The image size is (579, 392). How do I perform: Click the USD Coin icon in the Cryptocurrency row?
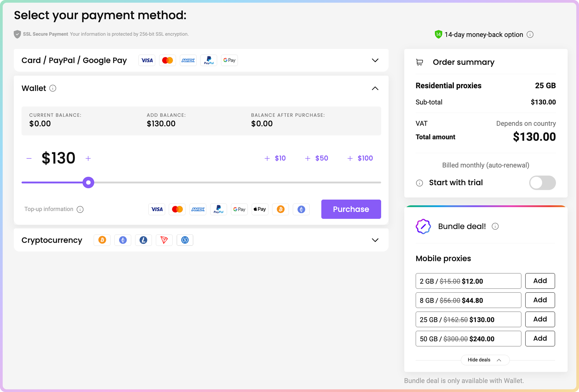185,240
